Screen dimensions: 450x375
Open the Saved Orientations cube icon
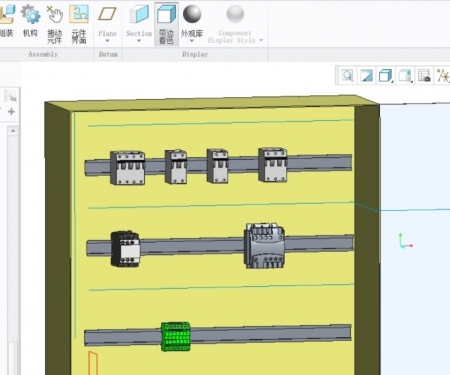[x=386, y=76]
